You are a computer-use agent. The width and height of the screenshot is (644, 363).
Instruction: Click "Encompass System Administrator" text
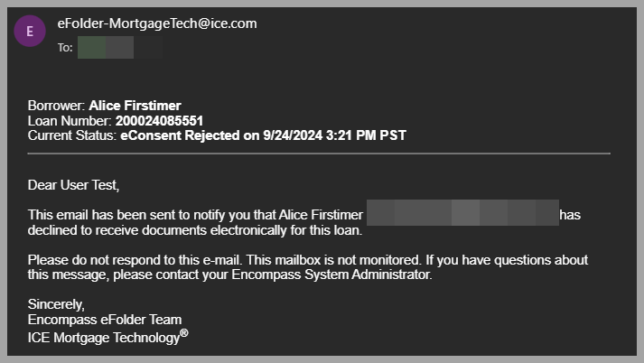tap(339, 275)
